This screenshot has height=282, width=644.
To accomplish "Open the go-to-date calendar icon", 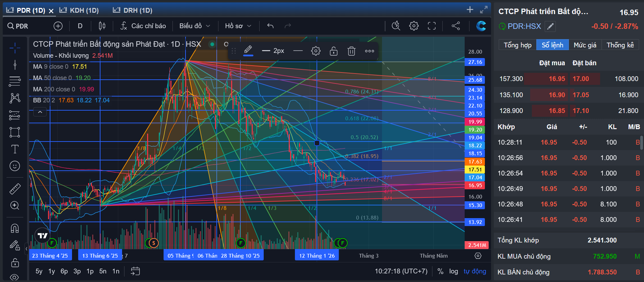I will [x=135, y=271].
